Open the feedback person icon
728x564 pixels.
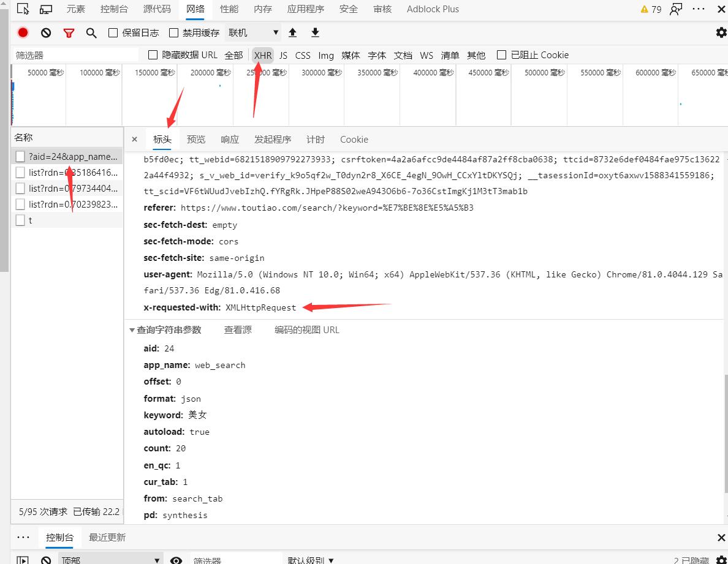675,9
